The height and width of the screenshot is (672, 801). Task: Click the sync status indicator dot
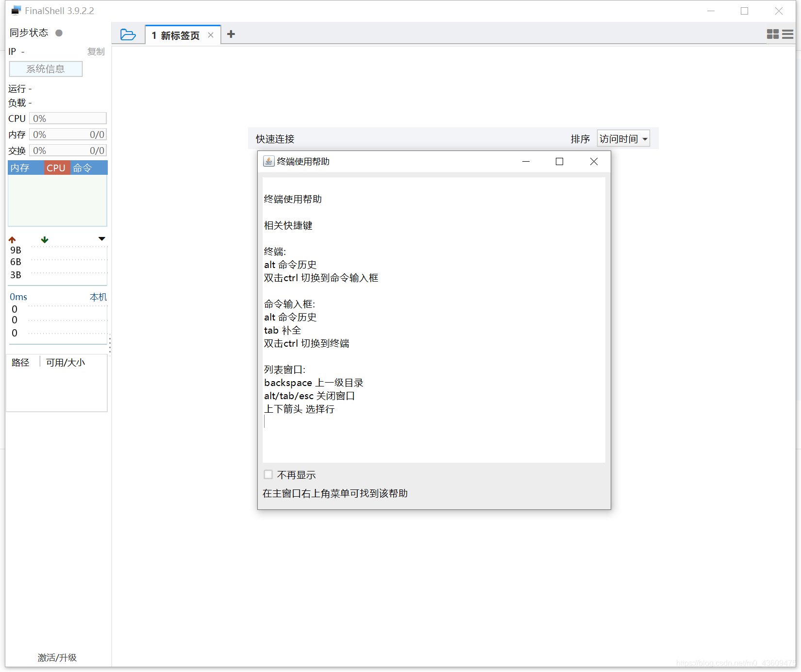pyautogui.click(x=59, y=33)
